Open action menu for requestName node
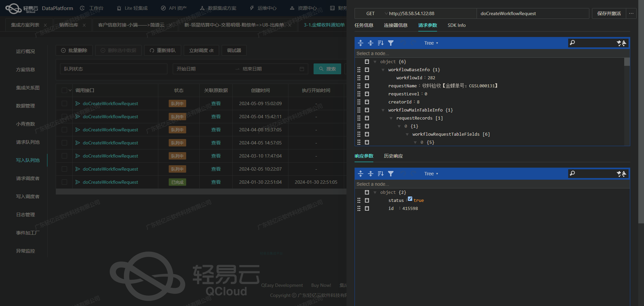This screenshot has width=644, height=306. click(367, 86)
